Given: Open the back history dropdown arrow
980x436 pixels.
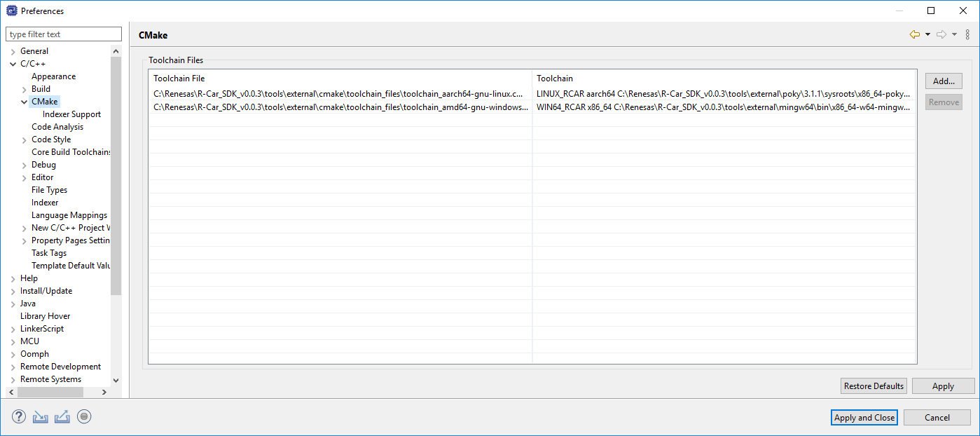Looking at the screenshot, I should pos(927,34).
